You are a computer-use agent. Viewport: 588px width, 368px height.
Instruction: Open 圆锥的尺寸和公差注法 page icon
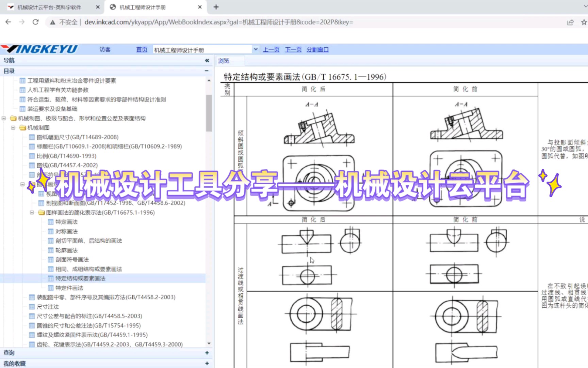point(32,325)
